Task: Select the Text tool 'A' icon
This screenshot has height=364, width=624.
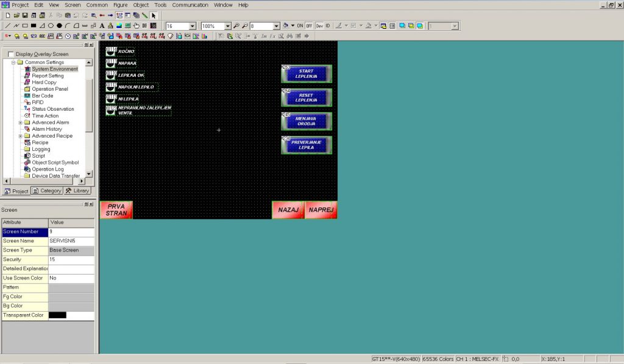Action: click(101, 26)
